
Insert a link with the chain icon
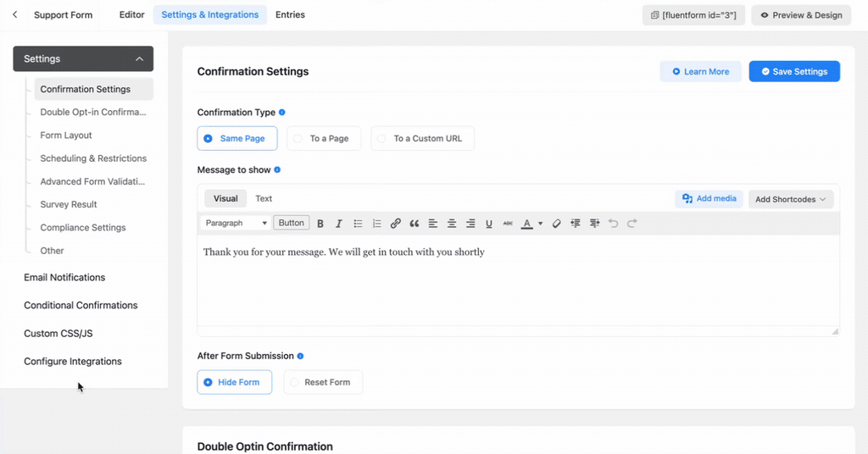[x=395, y=224]
